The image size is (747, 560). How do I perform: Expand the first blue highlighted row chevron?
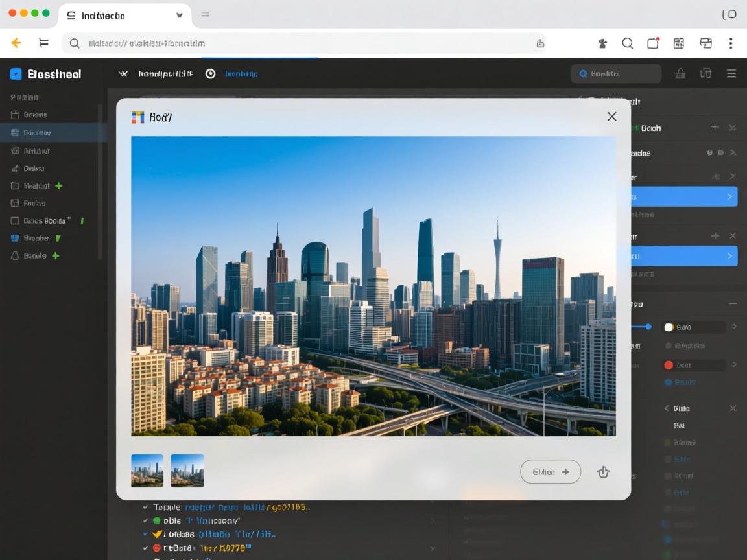(x=729, y=196)
